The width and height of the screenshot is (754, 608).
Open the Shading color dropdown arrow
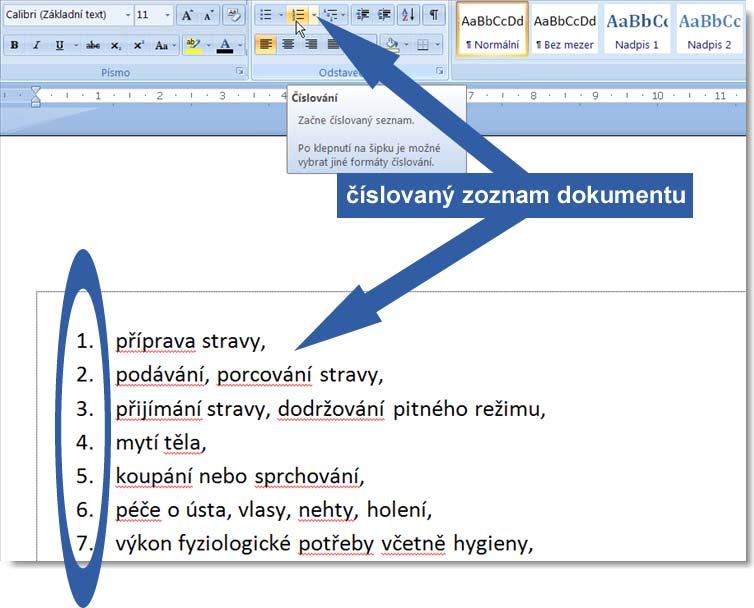(x=407, y=45)
